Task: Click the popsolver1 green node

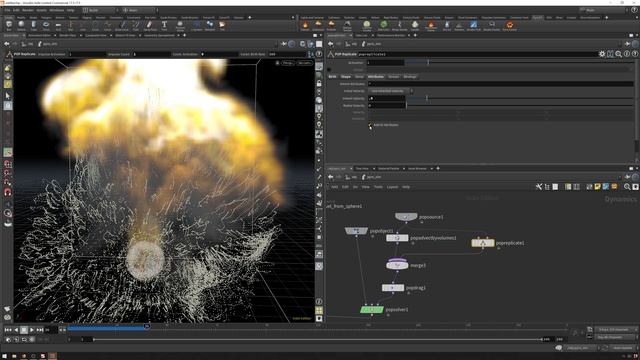Action: 372,310
